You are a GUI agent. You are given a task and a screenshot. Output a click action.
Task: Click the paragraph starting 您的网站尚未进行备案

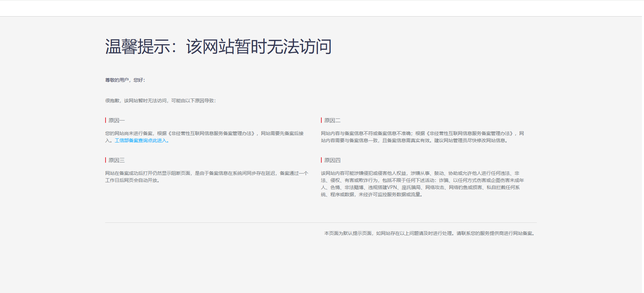tap(205, 137)
